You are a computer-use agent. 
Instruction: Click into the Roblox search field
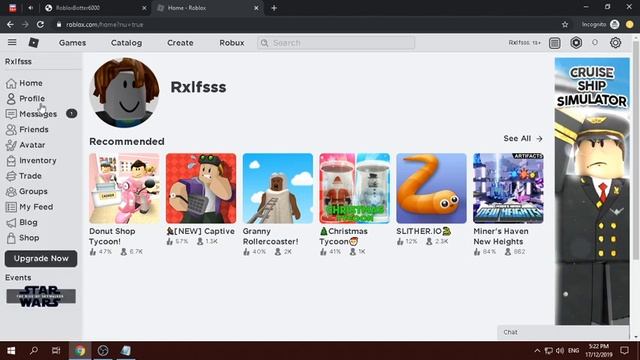click(336, 43)
